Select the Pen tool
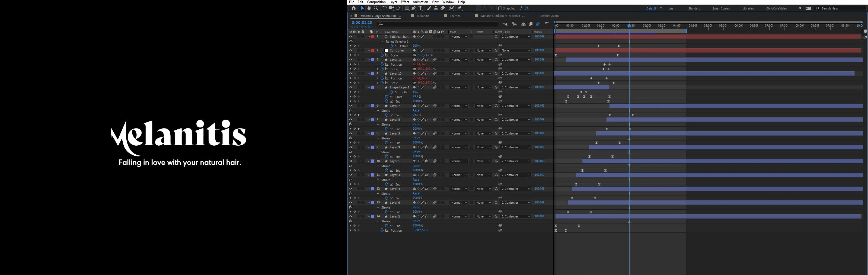This screenshot has width=868, height=275. (x=414, y=8)
